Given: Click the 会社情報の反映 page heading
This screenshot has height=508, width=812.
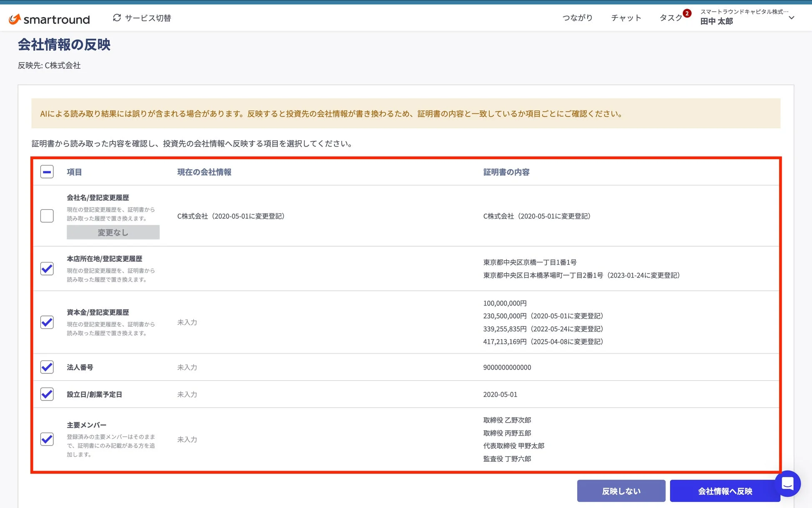Looking at the screenshot, I should (64, 45).
